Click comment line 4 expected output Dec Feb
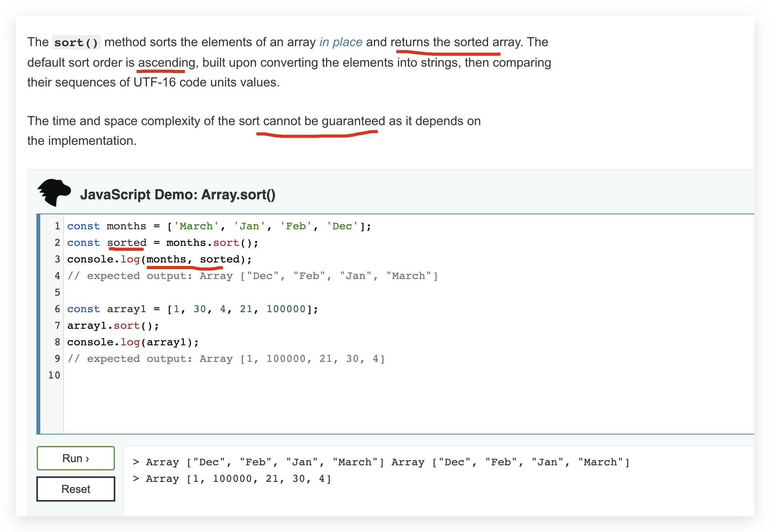 [253, 276]
